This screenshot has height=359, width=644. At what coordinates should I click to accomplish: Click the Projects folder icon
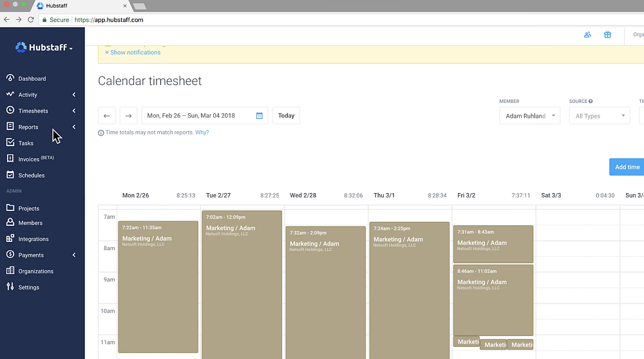coord(10,208)
